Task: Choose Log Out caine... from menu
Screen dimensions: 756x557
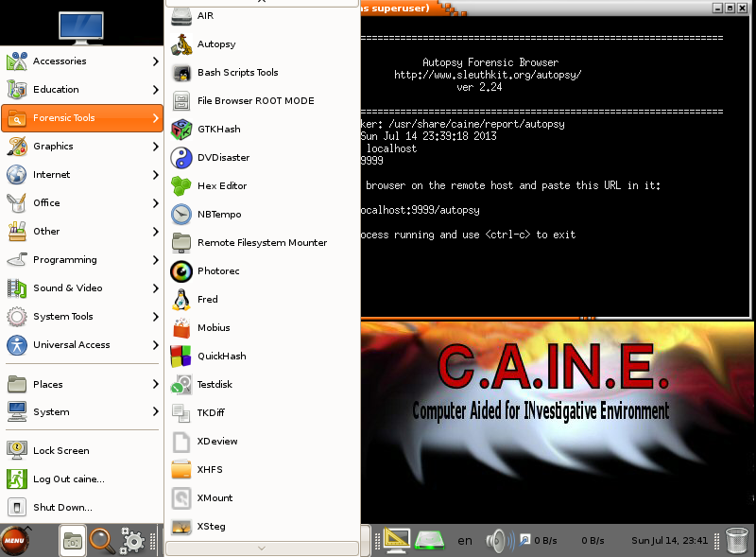Action: [x=82, y=479]
